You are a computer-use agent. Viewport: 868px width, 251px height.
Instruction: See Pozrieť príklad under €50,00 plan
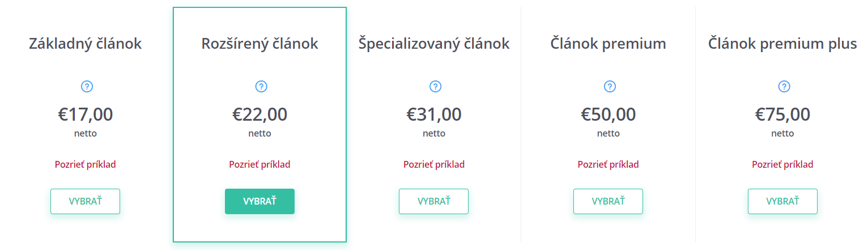[608, 164]
